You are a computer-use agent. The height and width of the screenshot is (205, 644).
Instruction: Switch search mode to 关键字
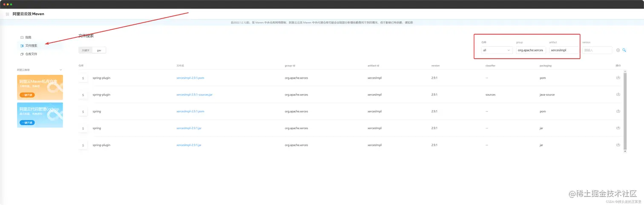[86, 50]
